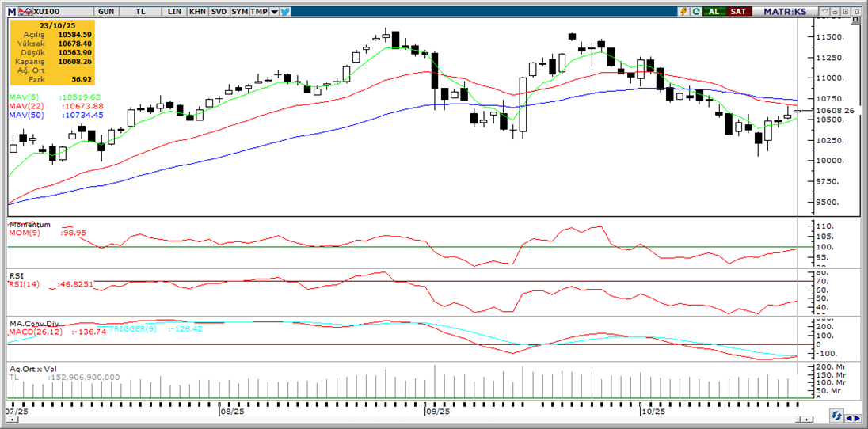Screen dimensions: 868x429
Task: Click the red chart icon beside XU100
Action: (x=25, y=12)
